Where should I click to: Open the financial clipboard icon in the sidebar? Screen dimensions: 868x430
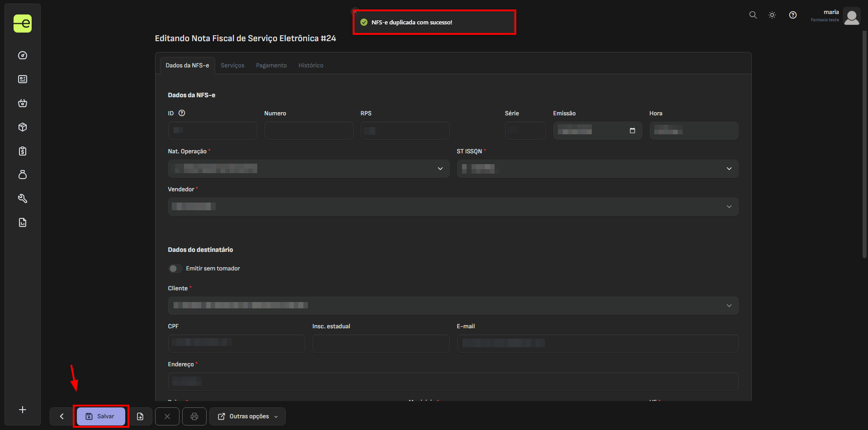coord(23,151)
